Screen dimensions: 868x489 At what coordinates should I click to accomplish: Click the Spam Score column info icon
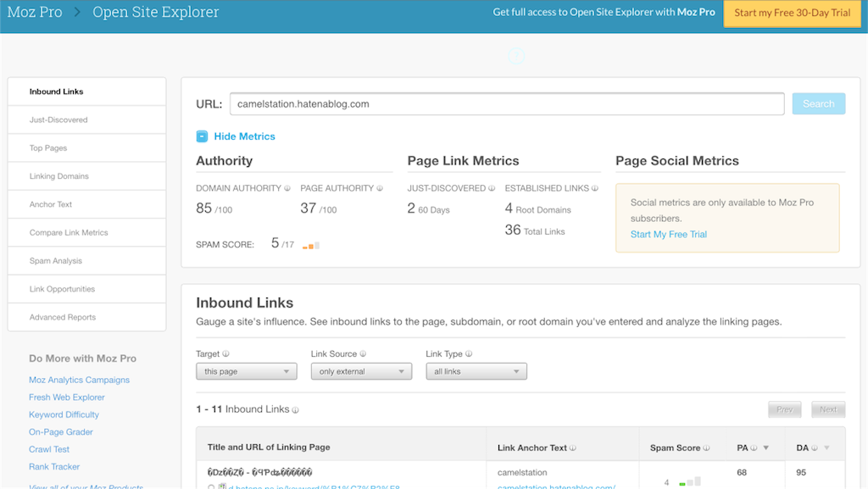[706, 448]
